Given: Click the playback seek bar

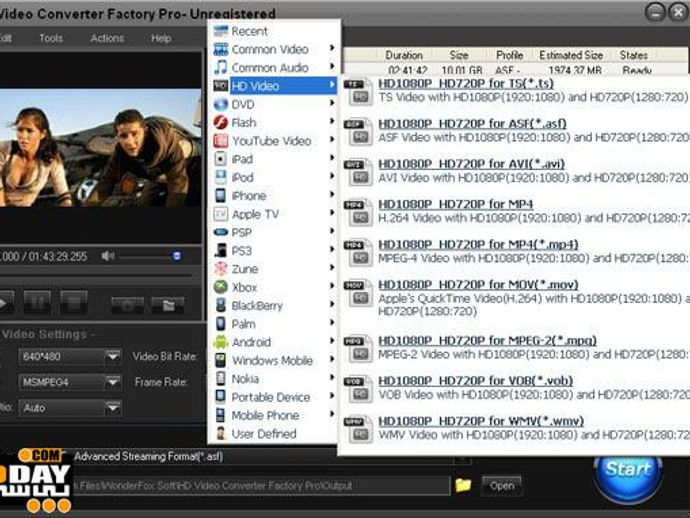Looking at the screenshot, I should [x=96, y=276].
